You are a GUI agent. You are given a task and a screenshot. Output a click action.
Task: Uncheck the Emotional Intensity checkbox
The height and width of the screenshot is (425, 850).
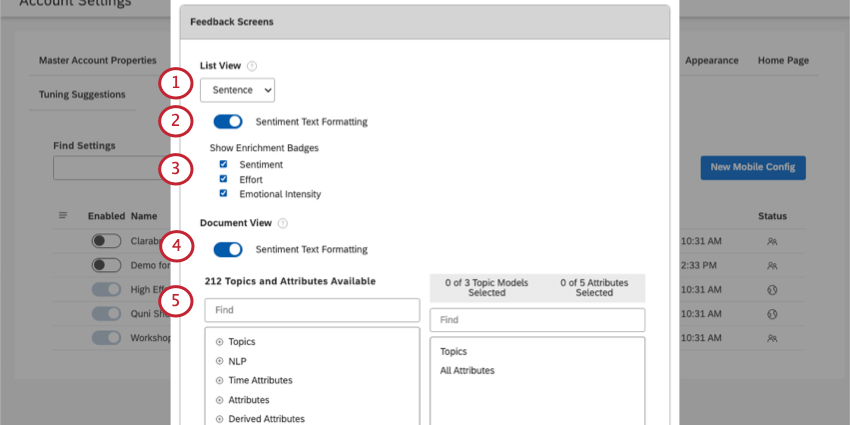coord(223,194)
